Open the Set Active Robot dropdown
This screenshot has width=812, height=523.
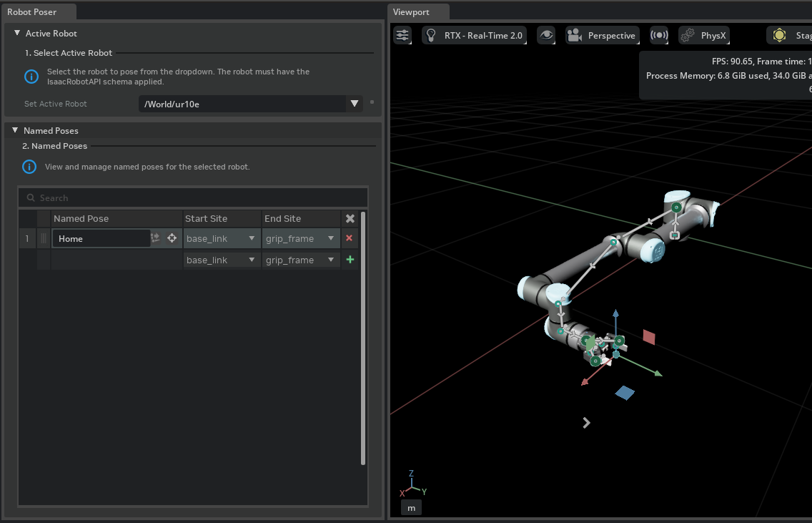(354, 104)
